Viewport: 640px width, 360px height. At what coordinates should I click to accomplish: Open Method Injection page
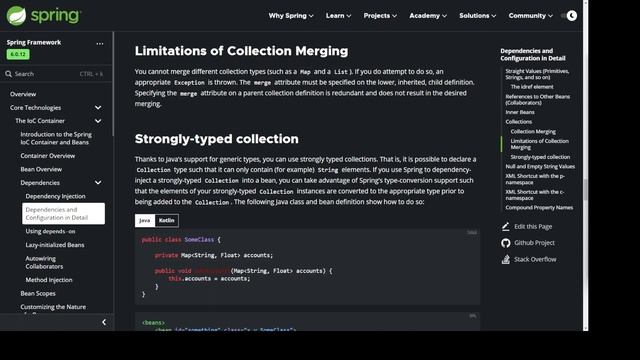coord(49,280)
